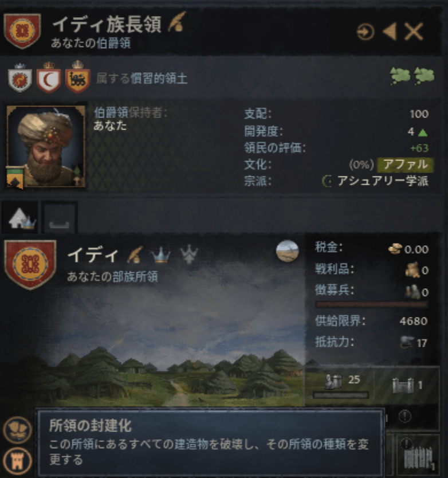
Task: Select the アファル culture label
Action: (x=405, y=164)
